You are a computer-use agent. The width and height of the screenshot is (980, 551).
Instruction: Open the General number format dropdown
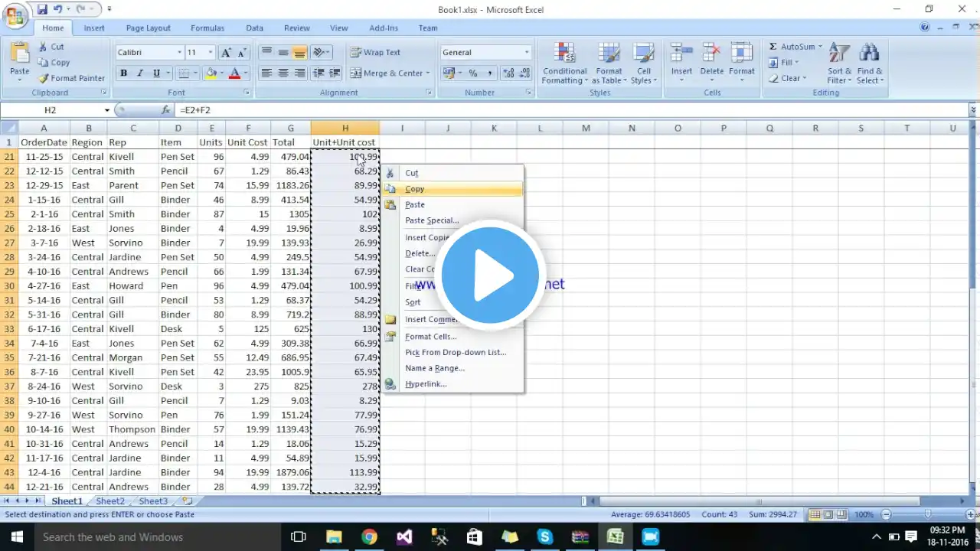tap(527, 53)
